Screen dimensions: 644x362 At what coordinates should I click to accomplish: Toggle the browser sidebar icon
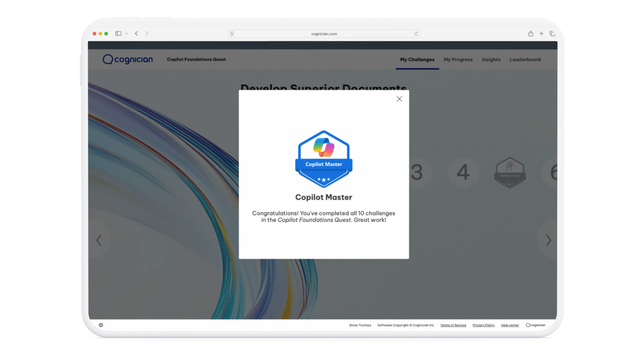[118, 34]
